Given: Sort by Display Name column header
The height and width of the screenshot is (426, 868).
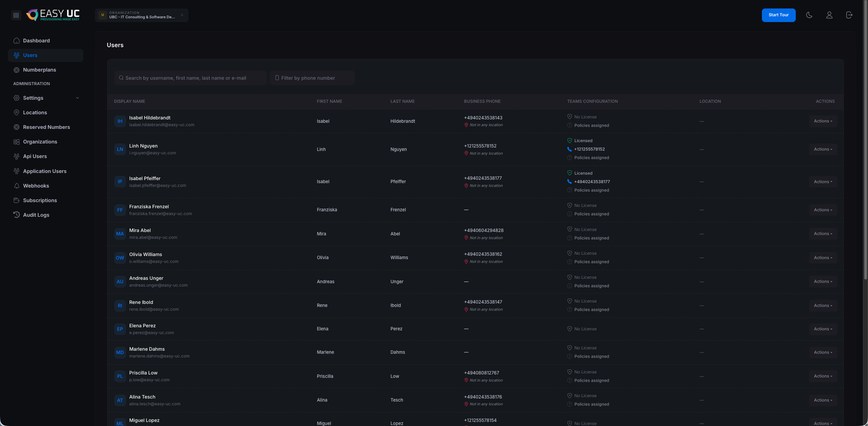Looking at the screenshot, I should coord(130,101).
